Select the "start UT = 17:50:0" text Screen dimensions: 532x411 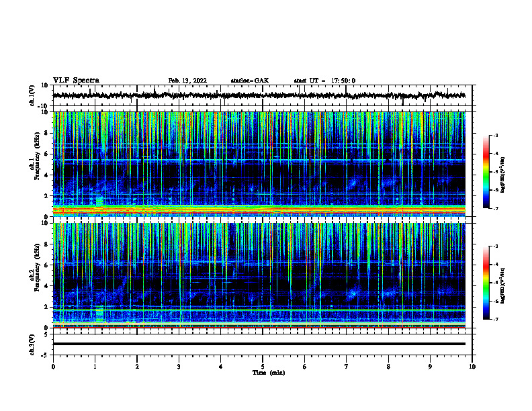(x=324, y=81)
